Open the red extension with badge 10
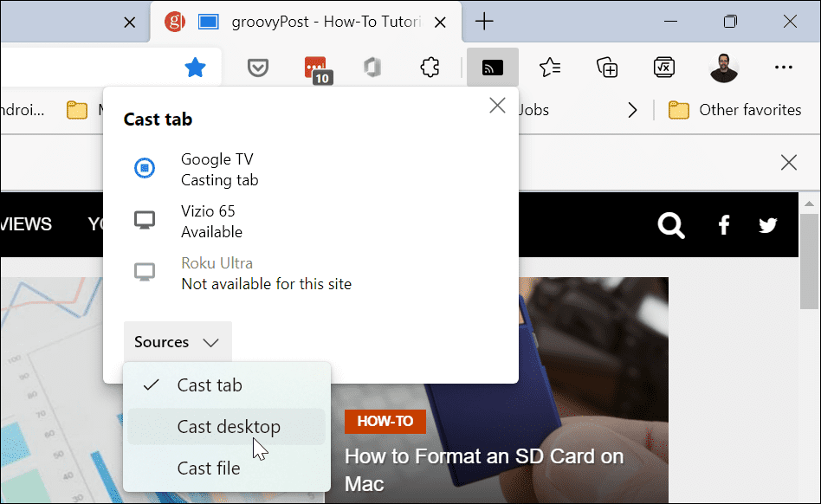The height and width of the screenshot is (504, 821). [x=318, y=69]
